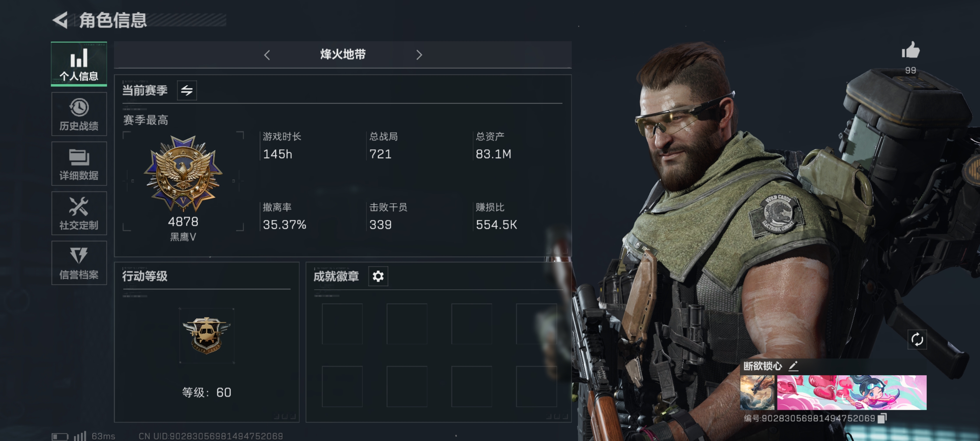The image size is (980, 441).
Task: Toggle season view next to 当前赛季
Action: click(187, 91)
